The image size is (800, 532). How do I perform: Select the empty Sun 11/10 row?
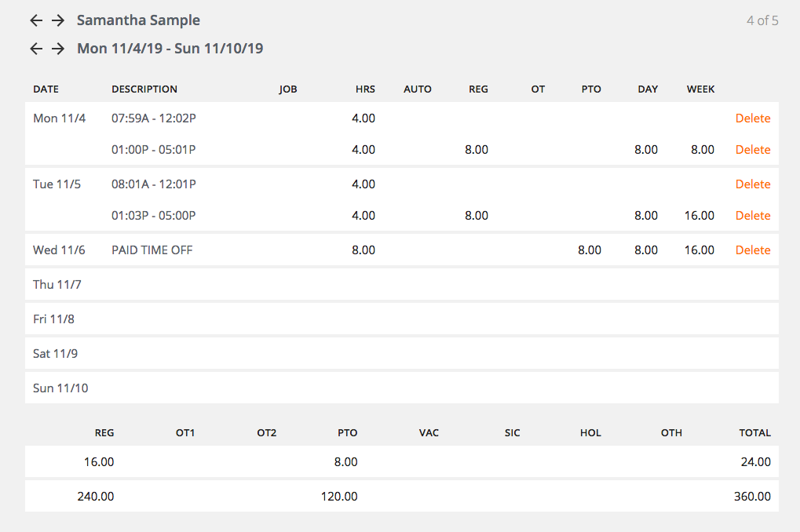click(401, 388)
